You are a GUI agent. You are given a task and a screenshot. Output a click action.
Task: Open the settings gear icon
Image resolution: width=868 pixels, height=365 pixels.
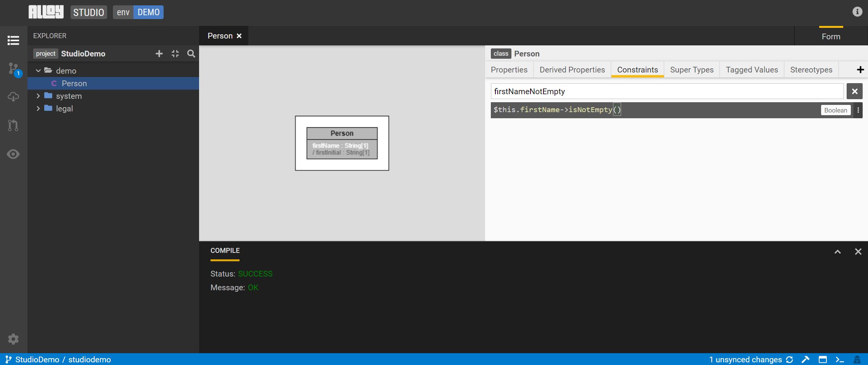13,339
